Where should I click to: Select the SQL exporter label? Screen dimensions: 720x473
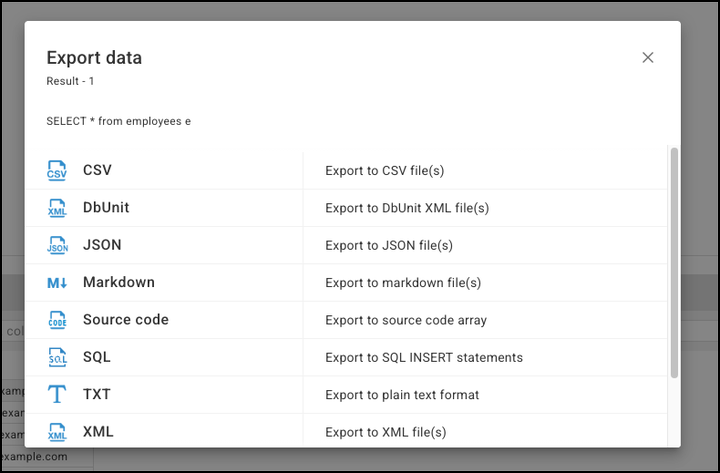click(x=97, y=357)
